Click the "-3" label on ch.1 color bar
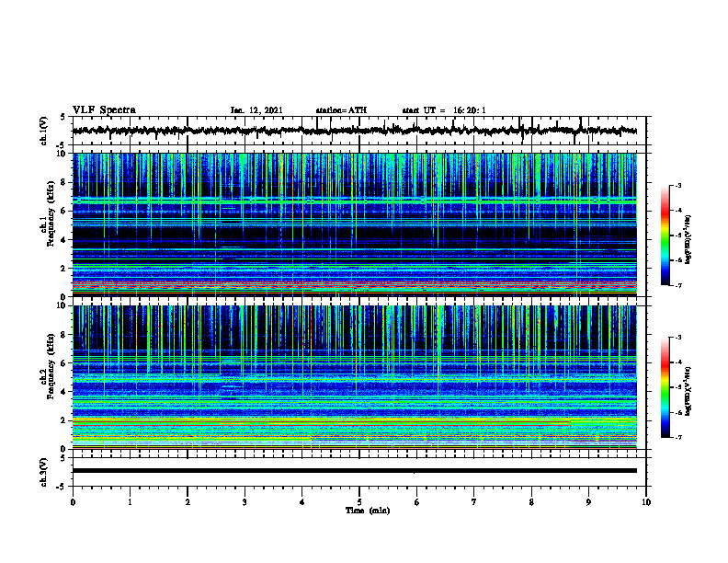This screenshot has height=563, width=728. coord(678,186)
